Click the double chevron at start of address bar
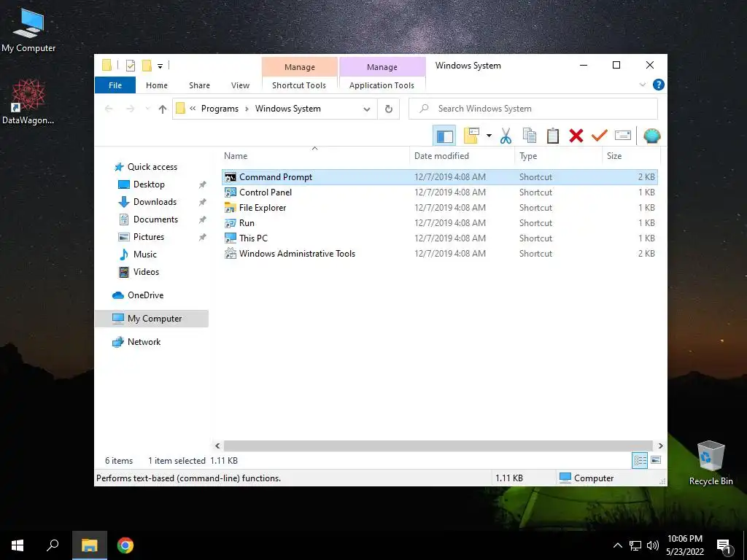 [x=193, y=109]
